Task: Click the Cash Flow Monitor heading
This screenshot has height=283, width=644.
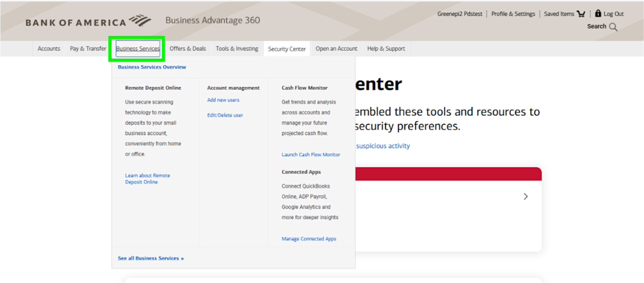Action: [x=304, y=88]
